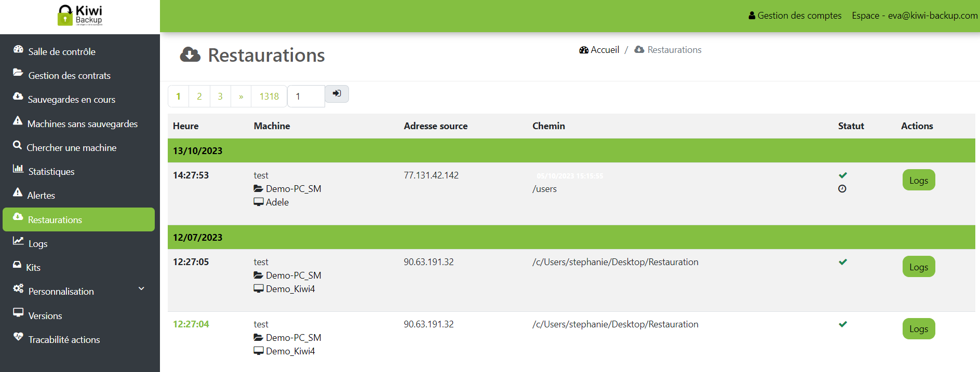Screen dimensions: 980x372
Task: Click the green checkmark in 12:27:04 row
Action: point(843,324)
